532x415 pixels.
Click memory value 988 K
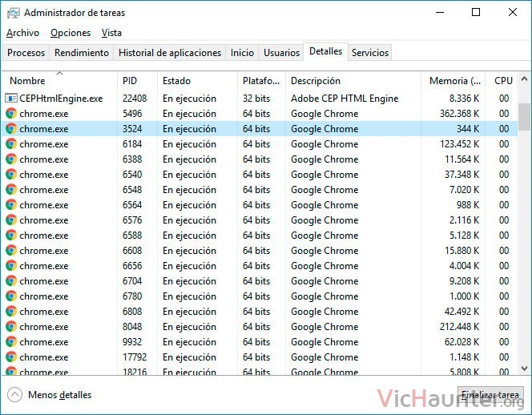468,205
